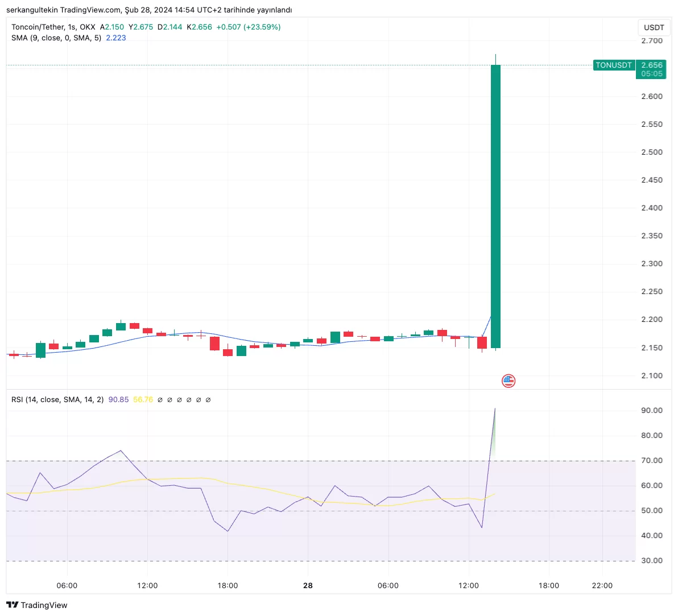Click the US flag economic event icon
The image size is (678, 616).
pos(508,381)
